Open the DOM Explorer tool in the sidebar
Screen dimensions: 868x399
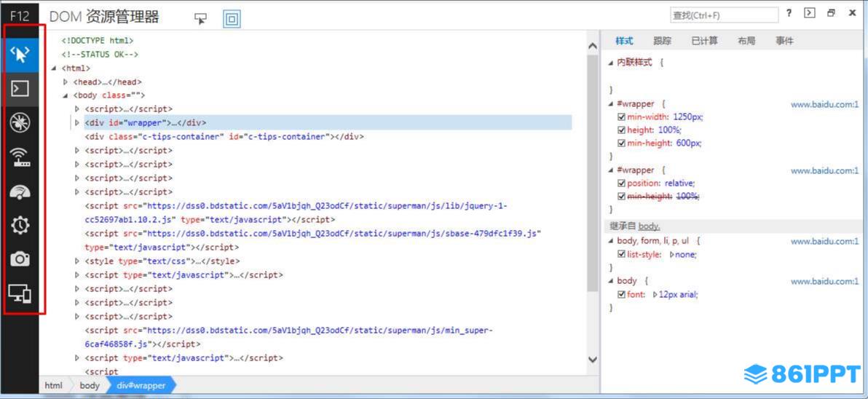click(20, 55)
